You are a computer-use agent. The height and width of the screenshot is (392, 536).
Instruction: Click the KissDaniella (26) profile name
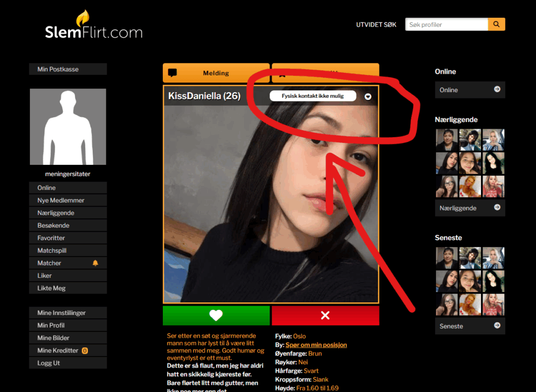point(204,96)
